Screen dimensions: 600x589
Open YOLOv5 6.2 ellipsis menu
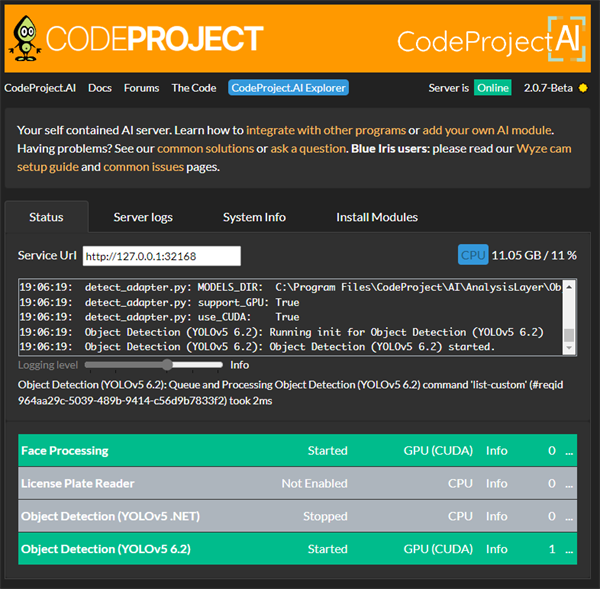tap(569, 550)
